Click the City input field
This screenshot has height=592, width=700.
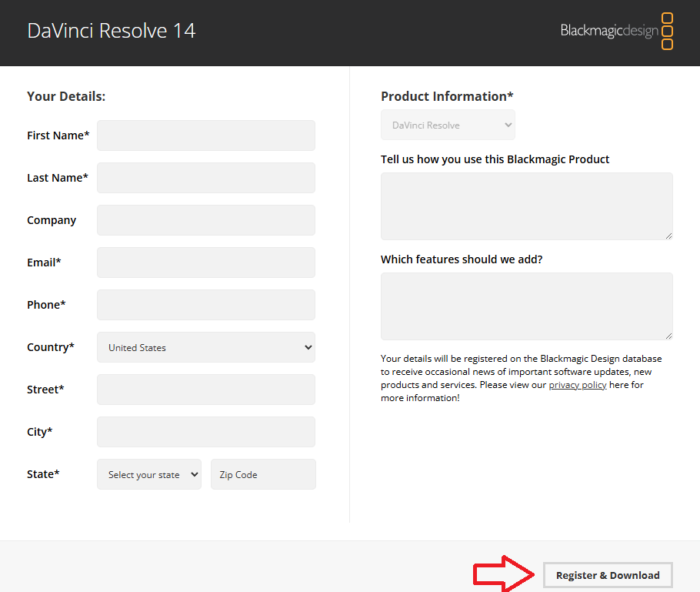point(205,432)
